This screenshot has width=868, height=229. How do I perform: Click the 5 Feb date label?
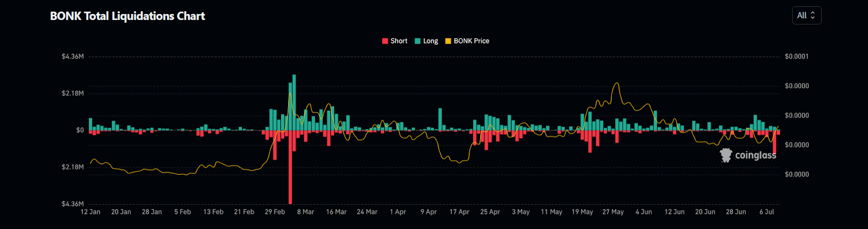[x=183, y=212]
